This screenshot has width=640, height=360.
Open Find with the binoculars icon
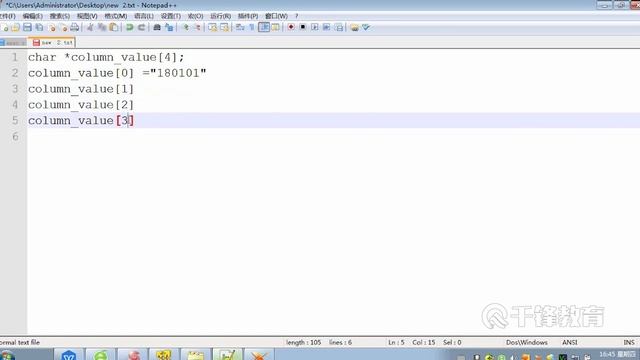pyautogui.click(x=157, y=27)
